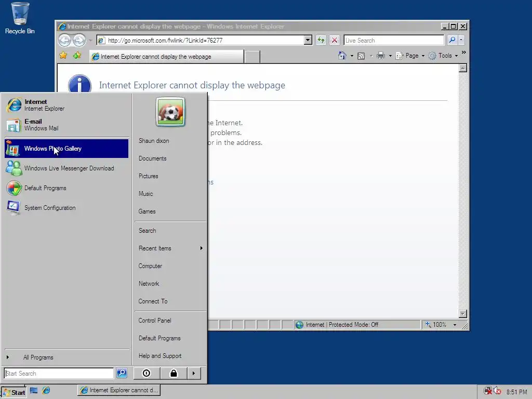Open the Page menu dropdown

[410, 56]
